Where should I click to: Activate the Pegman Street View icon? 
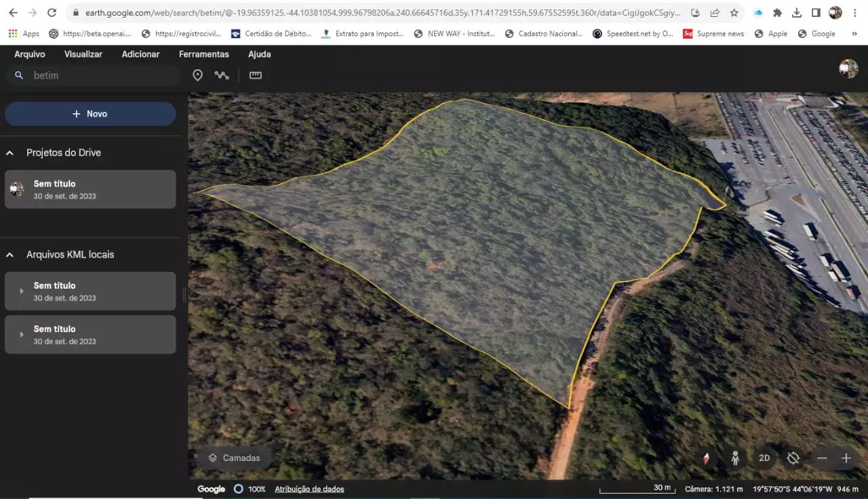(735, 458)
